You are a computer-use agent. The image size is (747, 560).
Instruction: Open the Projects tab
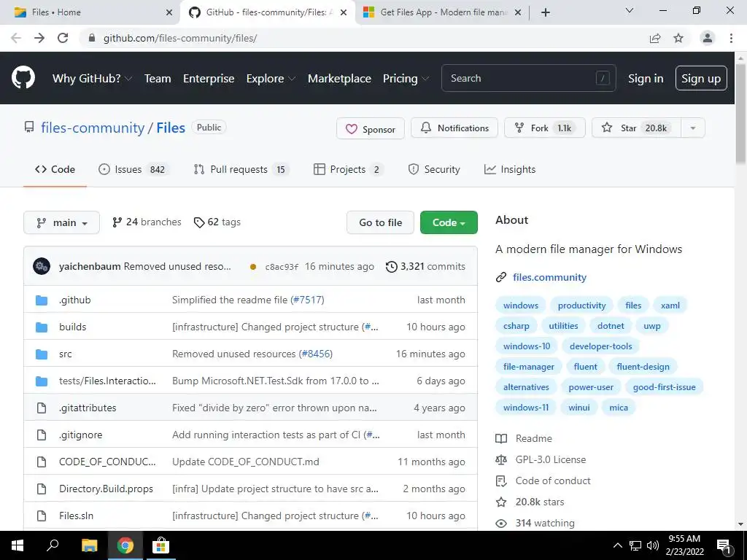click(x=348, y=169)
